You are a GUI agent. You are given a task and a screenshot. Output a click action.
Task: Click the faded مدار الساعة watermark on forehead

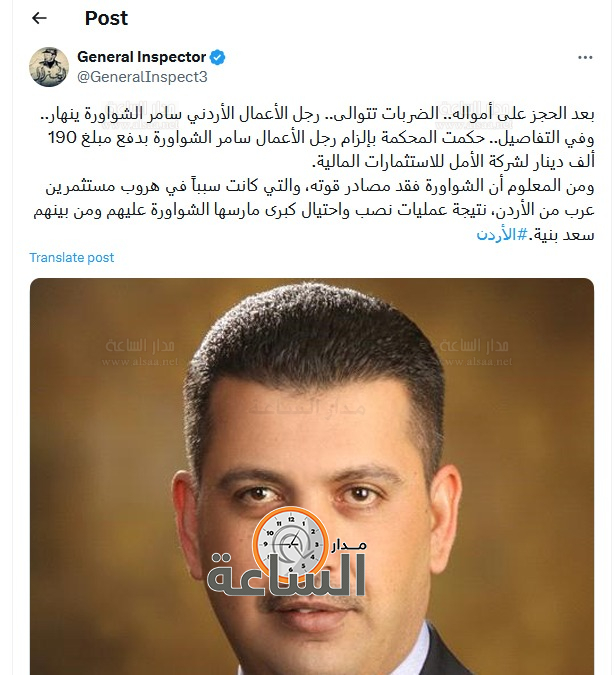click(x=307, y=406)
